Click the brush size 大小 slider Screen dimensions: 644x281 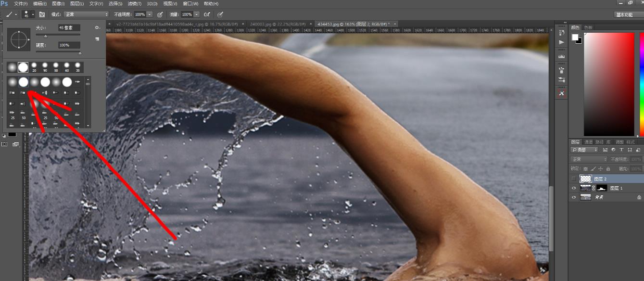coord(58,36)
